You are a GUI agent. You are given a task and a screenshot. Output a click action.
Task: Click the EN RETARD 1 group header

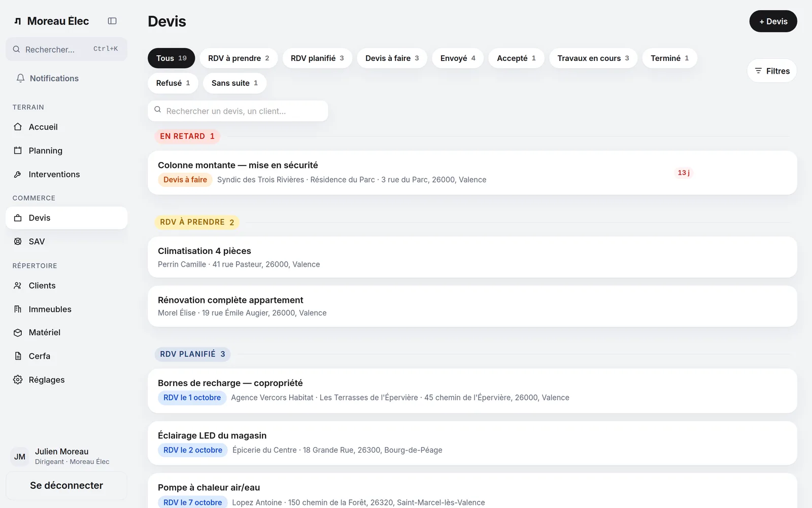pyautogui.click(x=187, y=136)
